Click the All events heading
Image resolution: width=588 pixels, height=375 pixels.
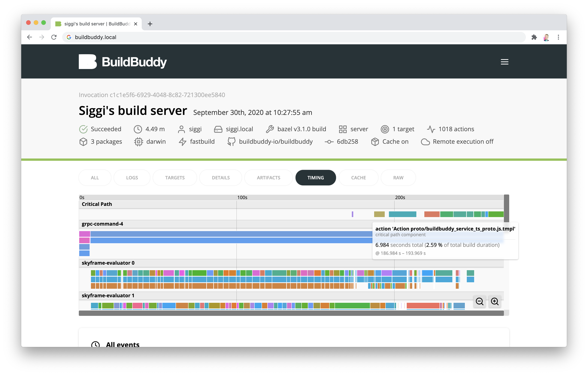point(123,345)
